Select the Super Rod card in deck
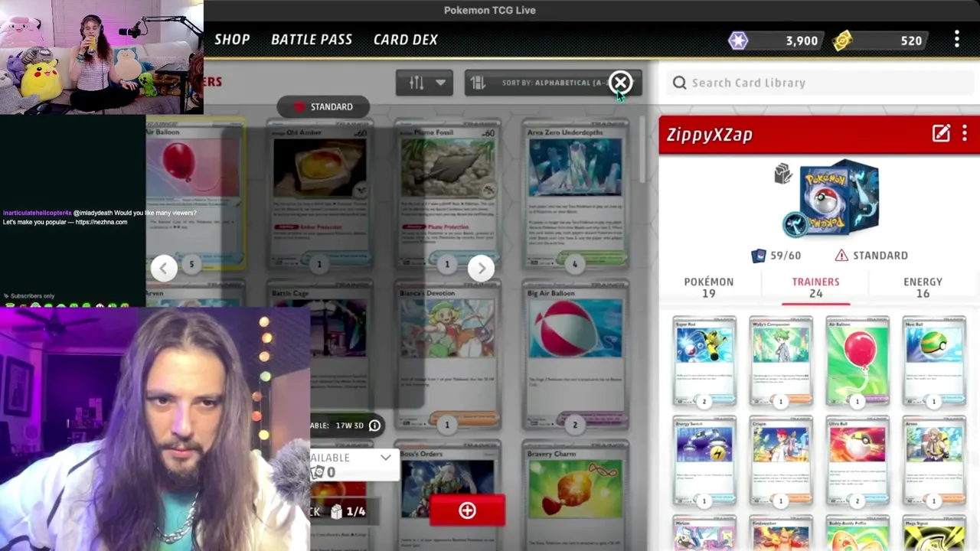This screenshot has width=980, height=551. (x=704, y=361)
